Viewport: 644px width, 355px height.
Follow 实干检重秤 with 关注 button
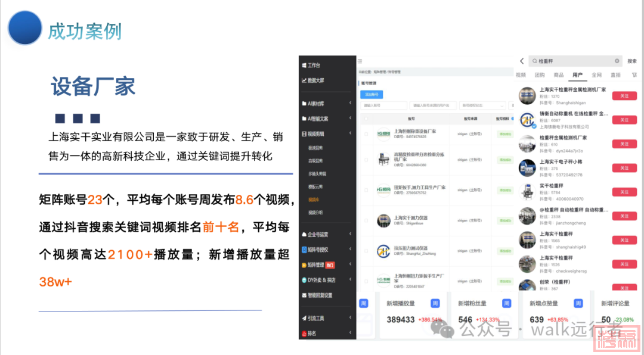(x=624, y=192)
